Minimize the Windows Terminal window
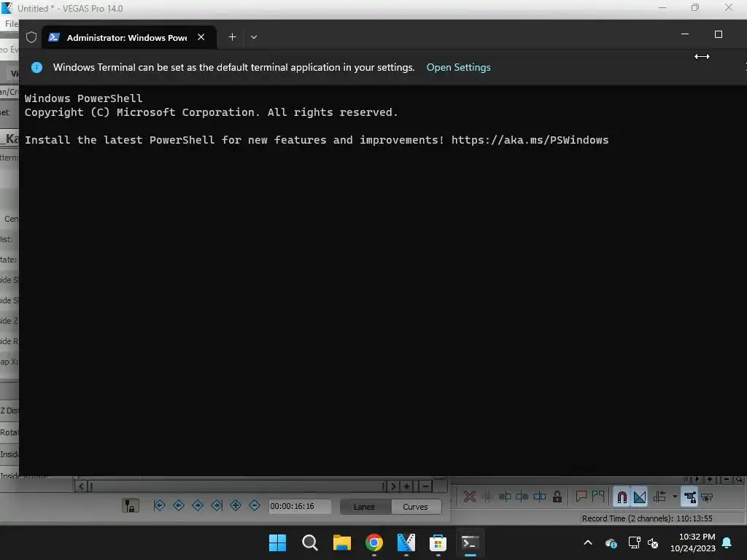Screen dimensions: 747x560 click(x=685, y=34)
